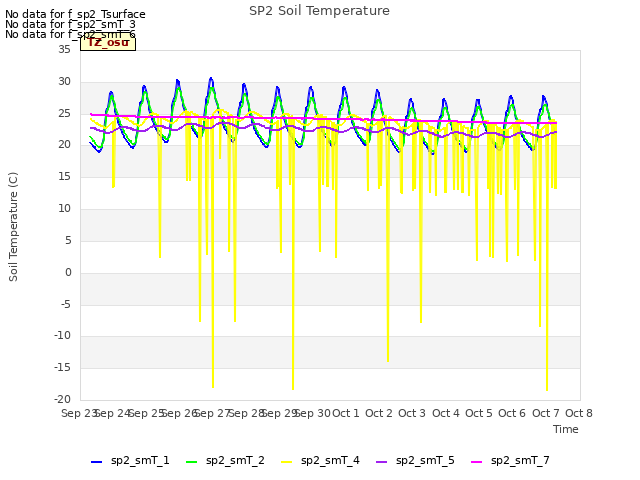This screenshot has width=640, height=480.
Task: Click the Oct 6 x-axis tick label
Action: point(512,413)
